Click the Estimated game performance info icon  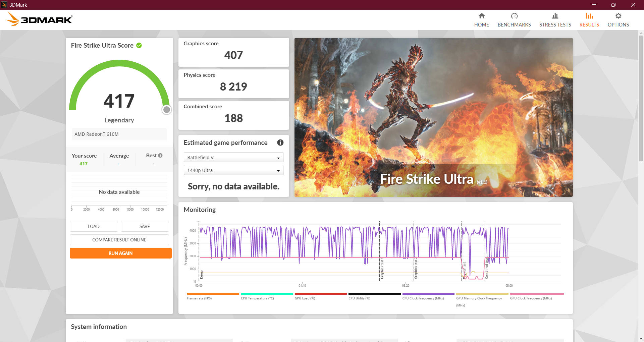click(280, 142)
